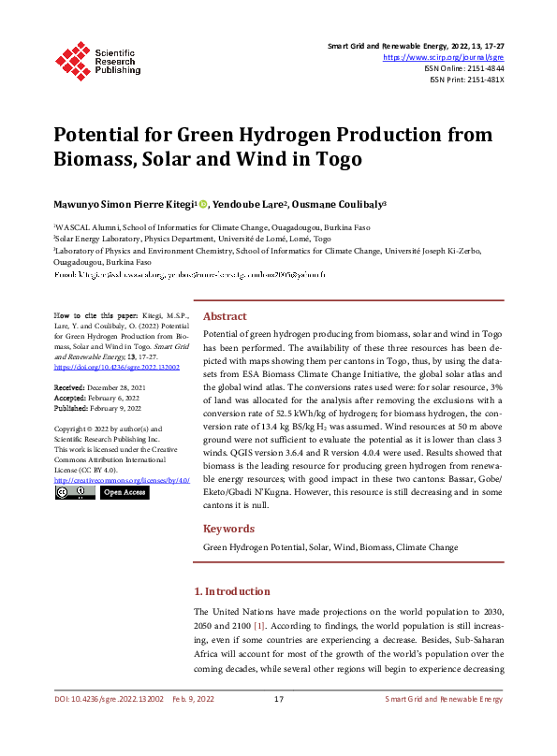Click 'Published: February 9, 2022' line

(x=97, y=408)
